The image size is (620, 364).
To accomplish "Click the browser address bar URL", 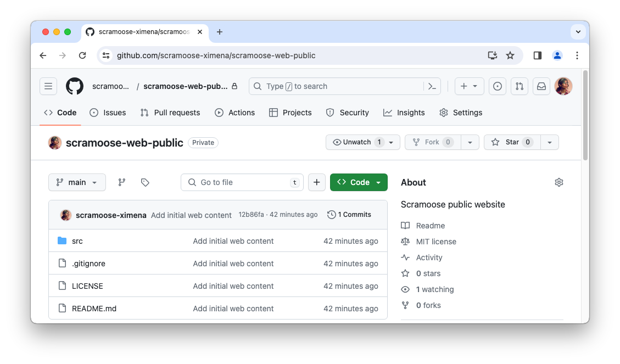I will (216, 55).
